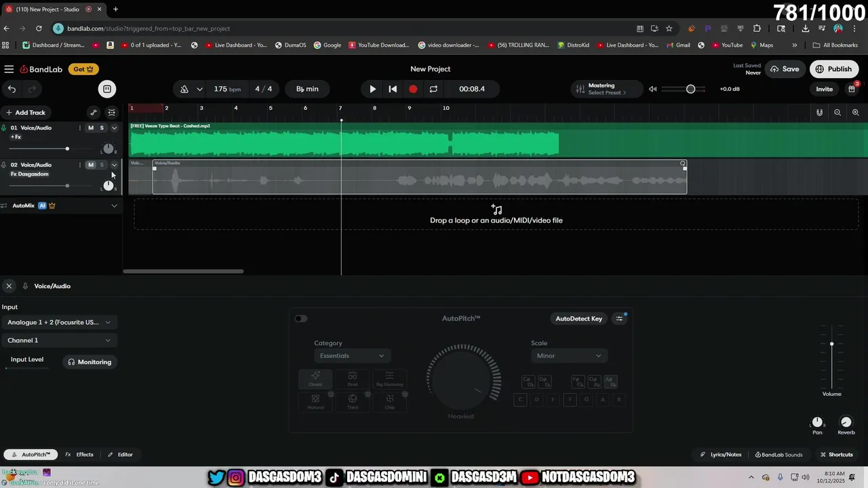Screen dimensions: 868x488
Task: Open the Channel 1 dropdown
Action: click(59, 340)
